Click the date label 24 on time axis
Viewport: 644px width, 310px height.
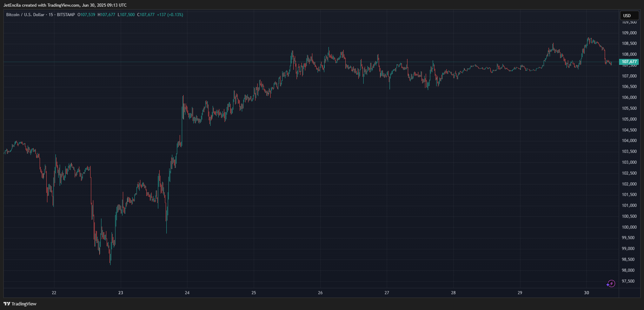click(x=187, y=293)
